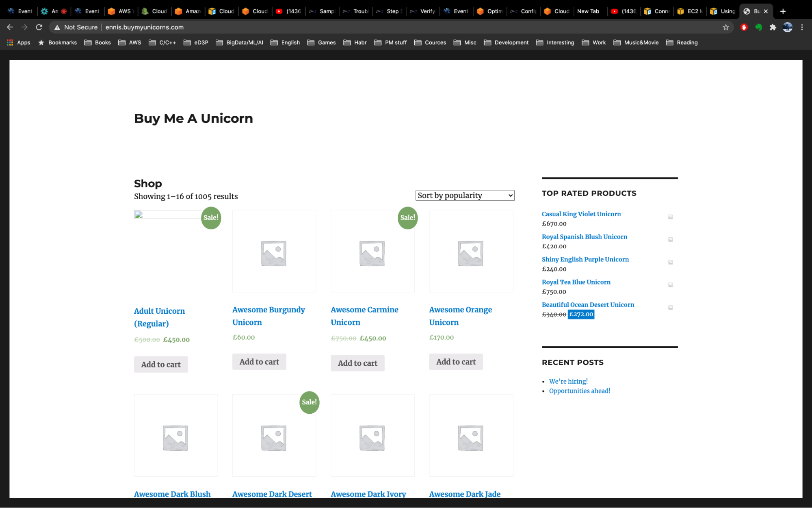Click the Awesome Burgundy Unicorn placeholder image
Image resolution: width=812 pixels, height=508 pixels.
274,251
